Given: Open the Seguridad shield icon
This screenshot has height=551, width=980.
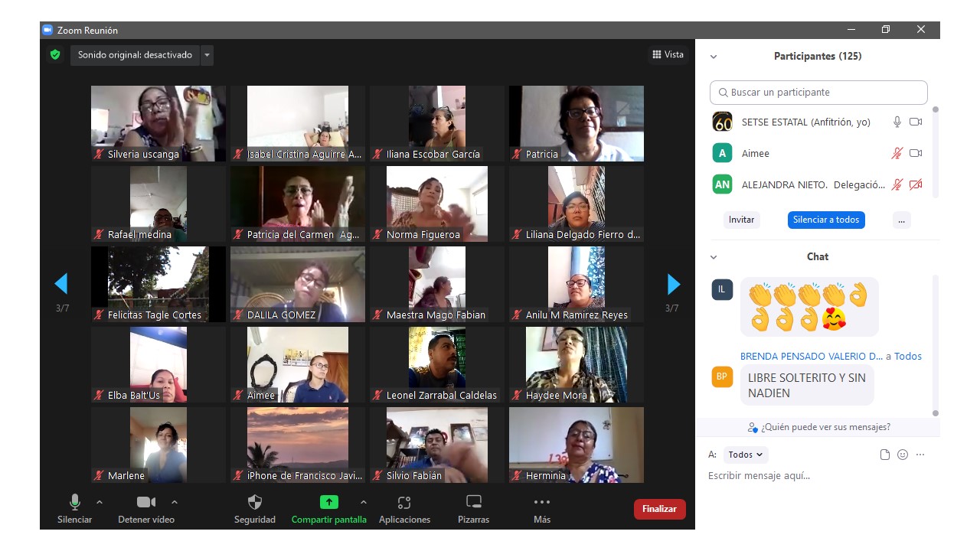Looking at the screenshot, I should (255, 503).
